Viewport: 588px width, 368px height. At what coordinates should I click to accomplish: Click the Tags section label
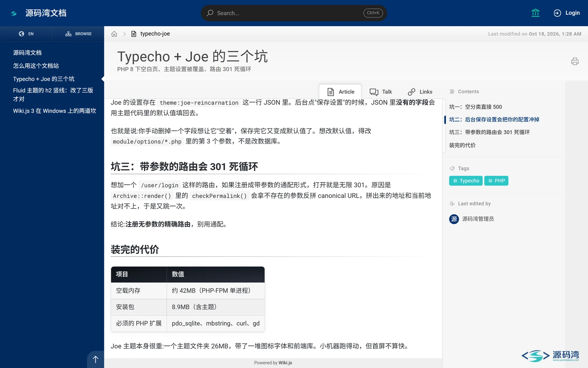463,169
